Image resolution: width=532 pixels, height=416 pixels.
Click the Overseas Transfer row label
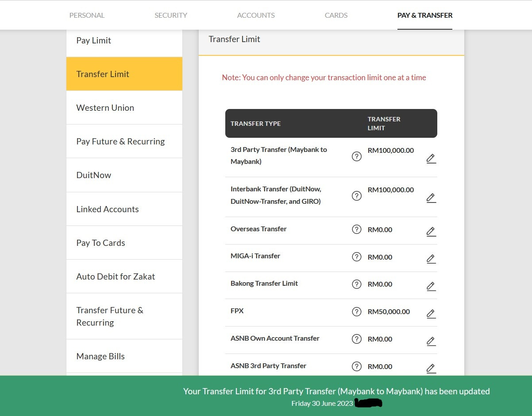(x=258, y=229)
